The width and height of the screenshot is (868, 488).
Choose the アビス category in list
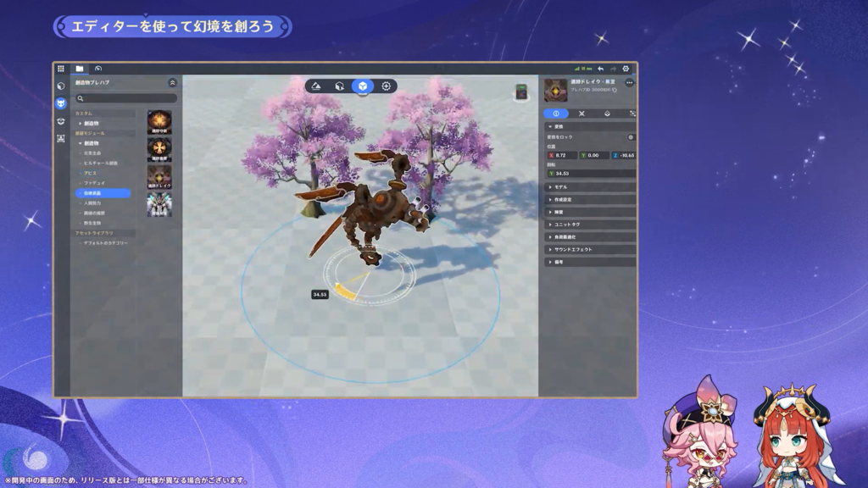pyautogui.click(x=91, y=173)
